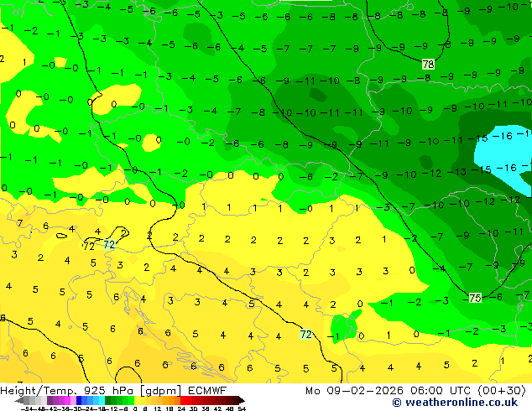Image resolution: width=532 pixels, height=411 pixels.
Task: Select the cyan legend swatch
Action: (102, 400)
